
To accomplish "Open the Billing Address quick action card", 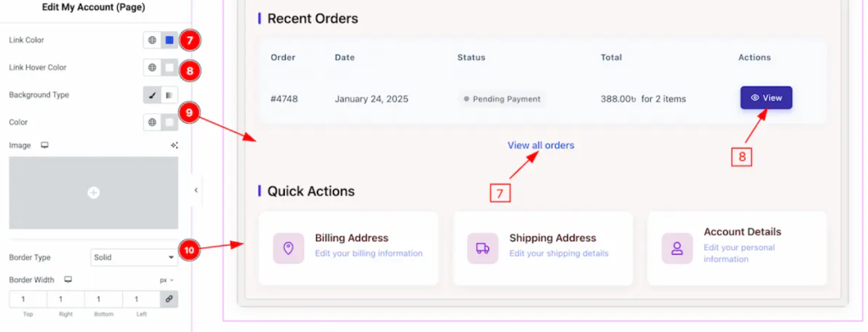I will [348, 248].
